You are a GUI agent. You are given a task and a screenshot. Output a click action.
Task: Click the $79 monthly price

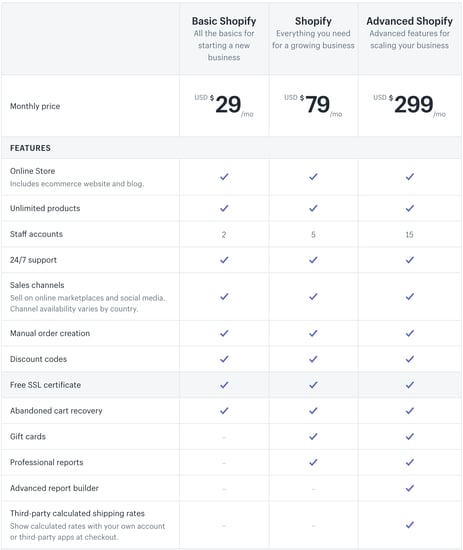(x=313, y=105)
